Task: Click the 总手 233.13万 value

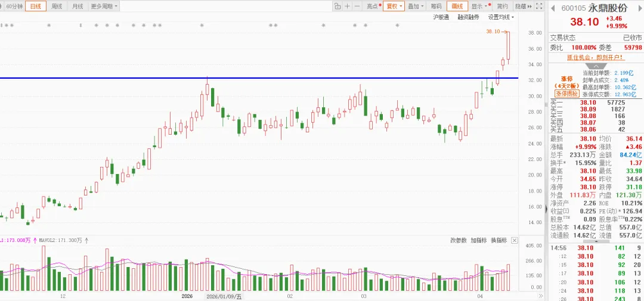Action: [x=583, y=155]
